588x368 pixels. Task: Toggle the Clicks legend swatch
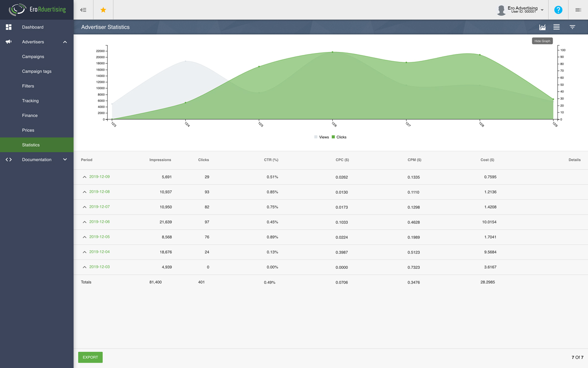click(334, 137)
